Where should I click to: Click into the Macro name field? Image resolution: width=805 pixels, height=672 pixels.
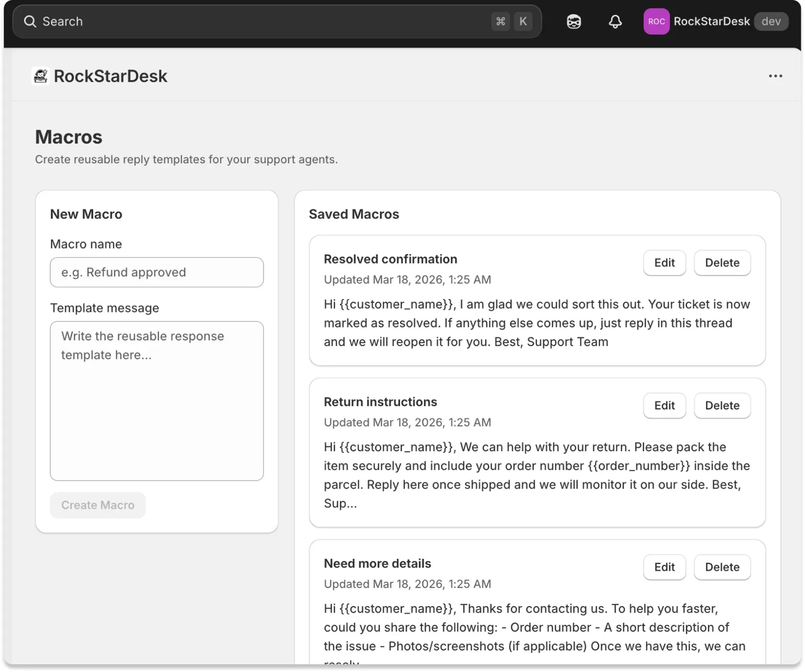click(157, 272)
